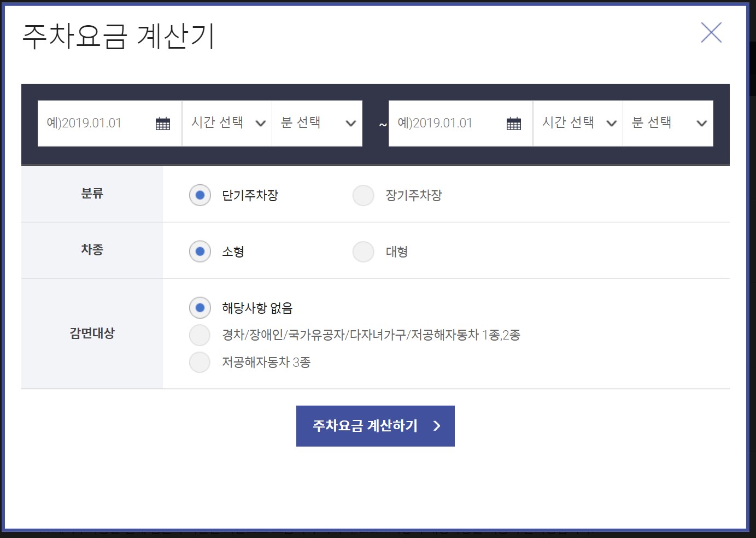Select the 단기주차장 radio button

click(x=200, y=195)
